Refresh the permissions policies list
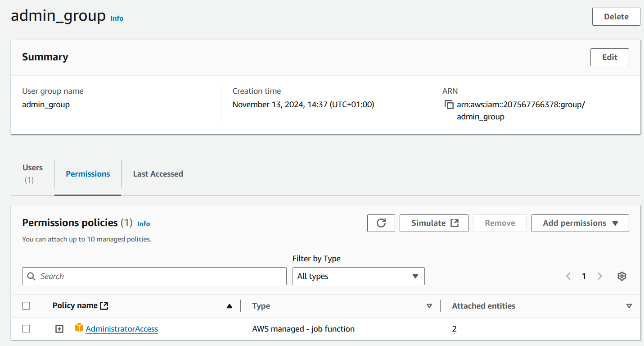 381,223
